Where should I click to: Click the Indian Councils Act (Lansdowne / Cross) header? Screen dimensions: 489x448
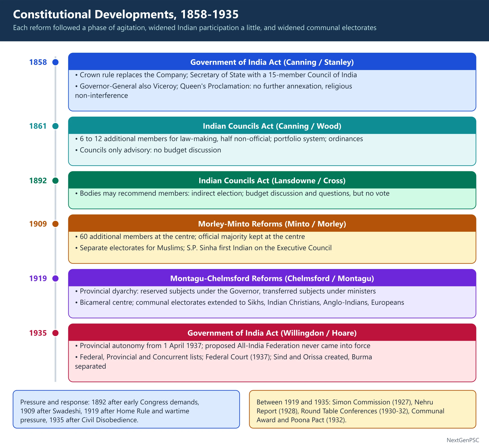point(272,180)
